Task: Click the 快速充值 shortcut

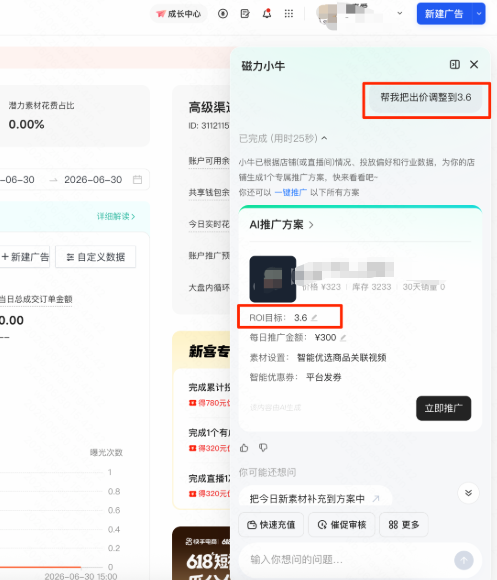Action: click(x=271, y=525)
